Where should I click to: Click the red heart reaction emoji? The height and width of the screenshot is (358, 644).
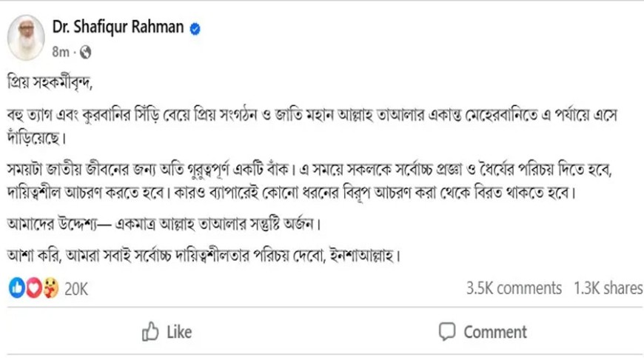[33, 288]
